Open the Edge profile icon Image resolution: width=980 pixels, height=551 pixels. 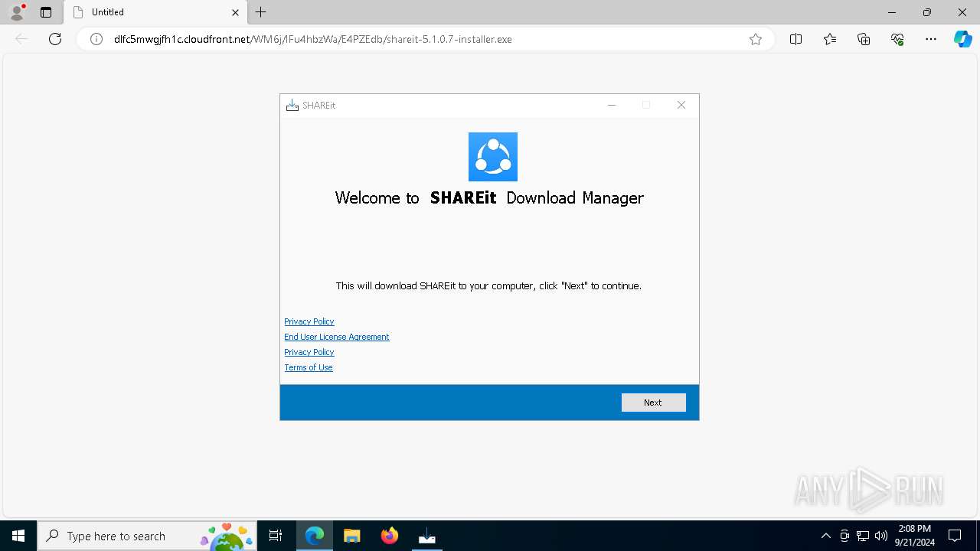17,12
